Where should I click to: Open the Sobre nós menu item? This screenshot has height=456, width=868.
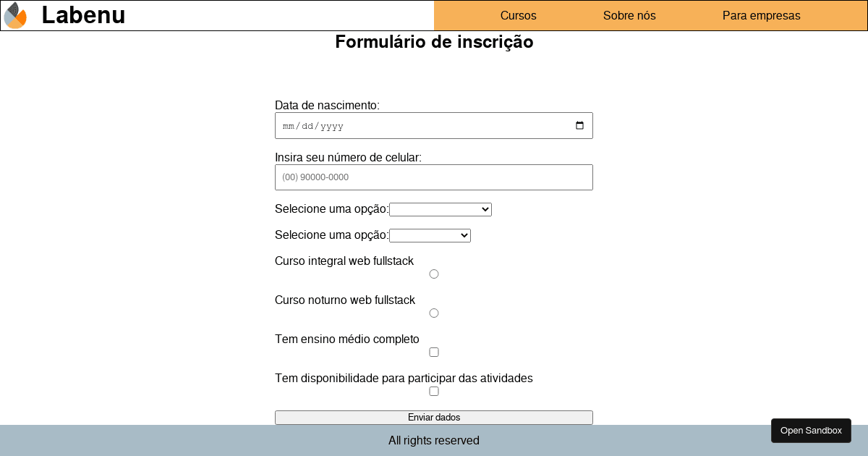tap(629, 15)
